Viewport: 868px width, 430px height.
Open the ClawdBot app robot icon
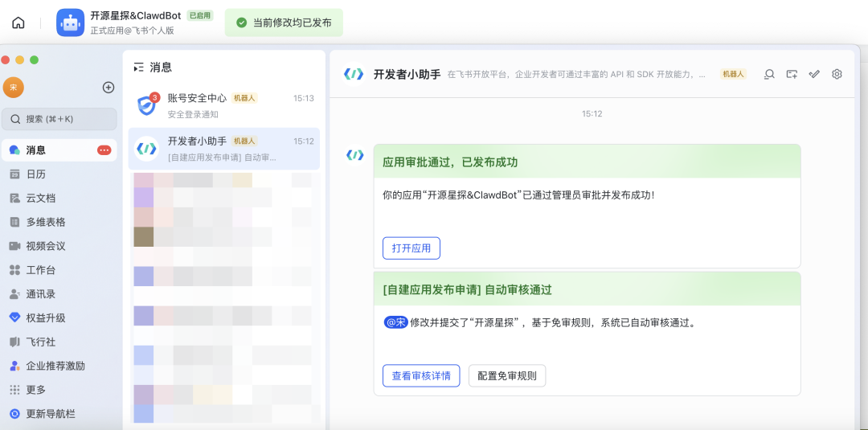pyautogui.click(x=70, y=23)
